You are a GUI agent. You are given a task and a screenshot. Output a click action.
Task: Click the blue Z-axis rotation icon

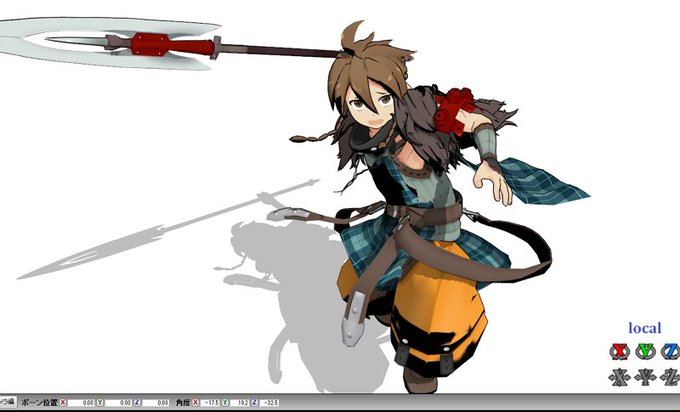click(x=670, y=351)
